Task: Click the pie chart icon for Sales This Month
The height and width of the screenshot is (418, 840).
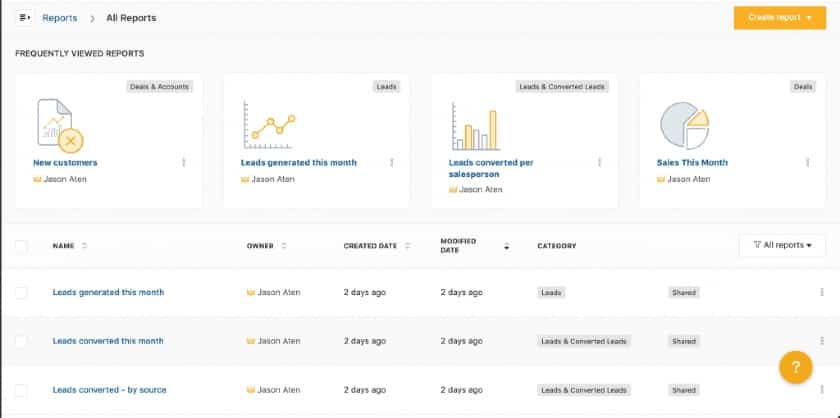Action: (x=685, y=125)
